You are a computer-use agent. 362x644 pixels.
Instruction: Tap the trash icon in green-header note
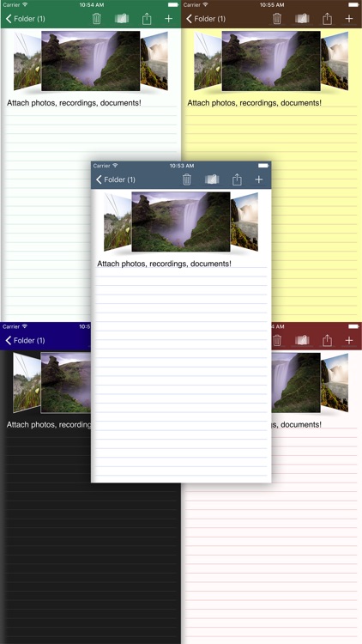click(x=96, y=19)
